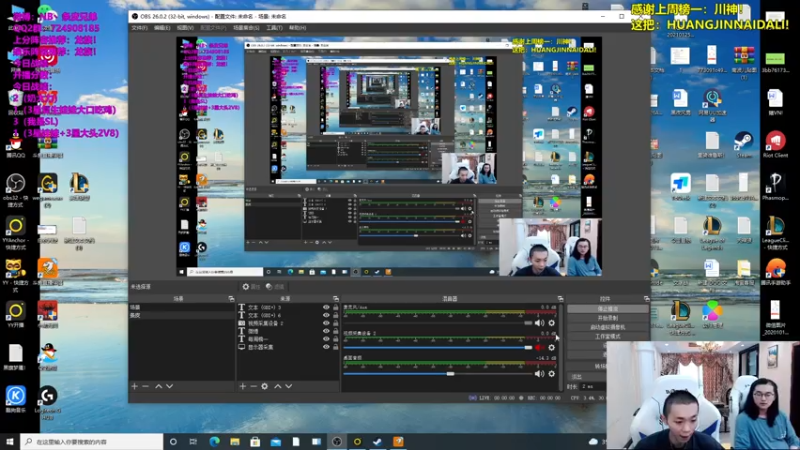This screenshot has height=450, width=800.
Task: Toggle lock on 视频采集设备 2 source
Action: tap(335, 323)
